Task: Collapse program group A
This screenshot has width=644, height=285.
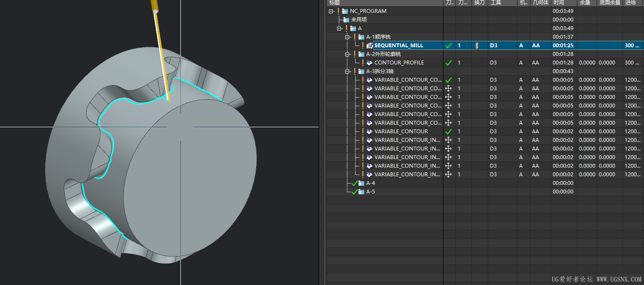Action: click(x=339, y=28)
